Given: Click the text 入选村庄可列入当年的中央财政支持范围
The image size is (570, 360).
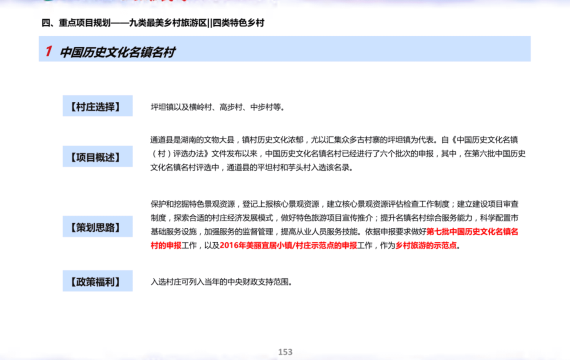Looking at the screenshot, I should (x=221, y=282).
